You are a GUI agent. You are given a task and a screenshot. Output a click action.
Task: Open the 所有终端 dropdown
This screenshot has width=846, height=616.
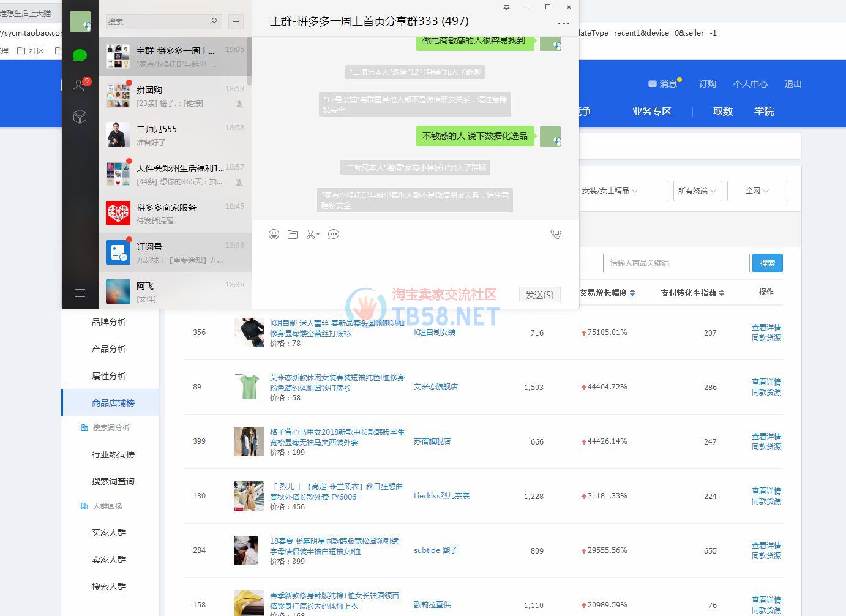click(698, 191)
